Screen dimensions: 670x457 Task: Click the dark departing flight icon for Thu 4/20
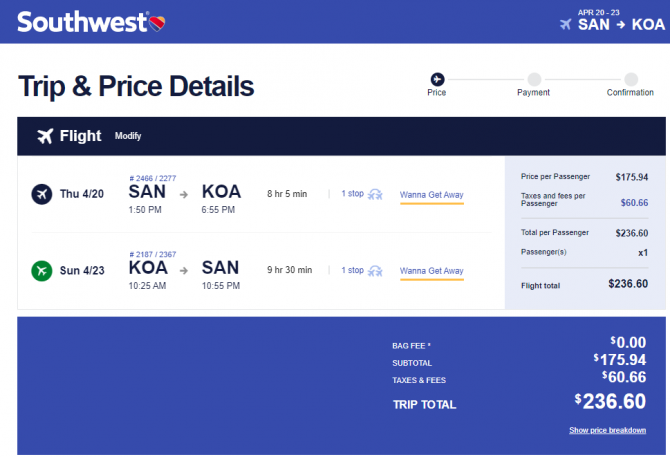pyautogui.click(x=42, y=194)
